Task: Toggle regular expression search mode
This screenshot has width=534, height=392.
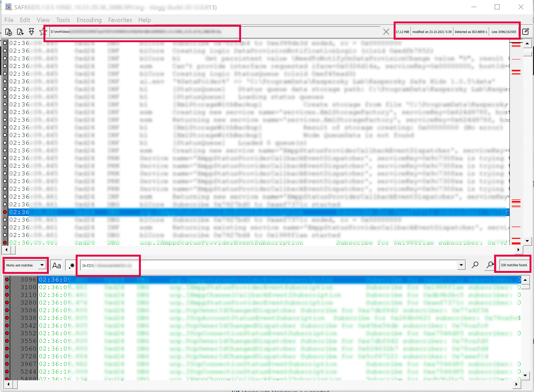Action: (72, 265)
